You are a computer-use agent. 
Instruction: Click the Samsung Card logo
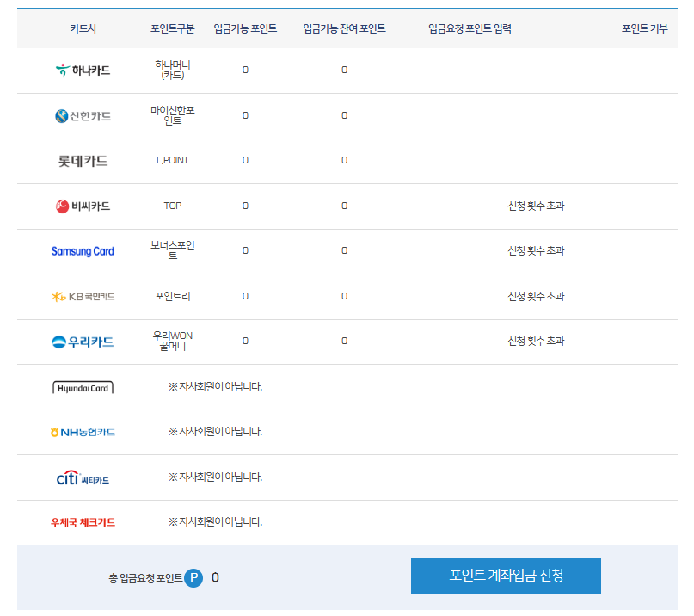click(x=83, y=251)
